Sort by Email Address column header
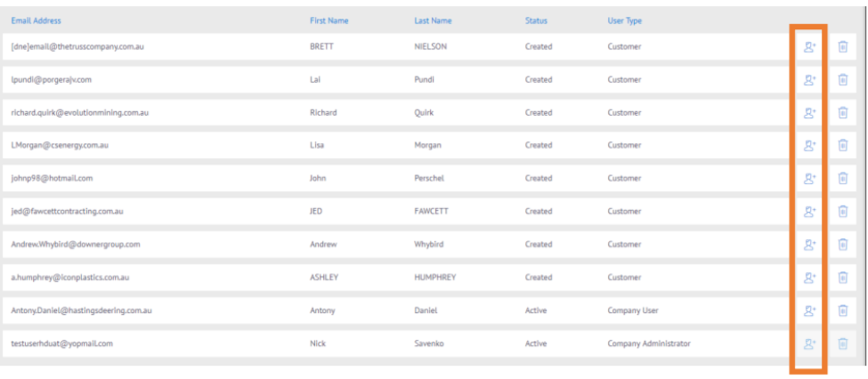 [x=36, y=20]
